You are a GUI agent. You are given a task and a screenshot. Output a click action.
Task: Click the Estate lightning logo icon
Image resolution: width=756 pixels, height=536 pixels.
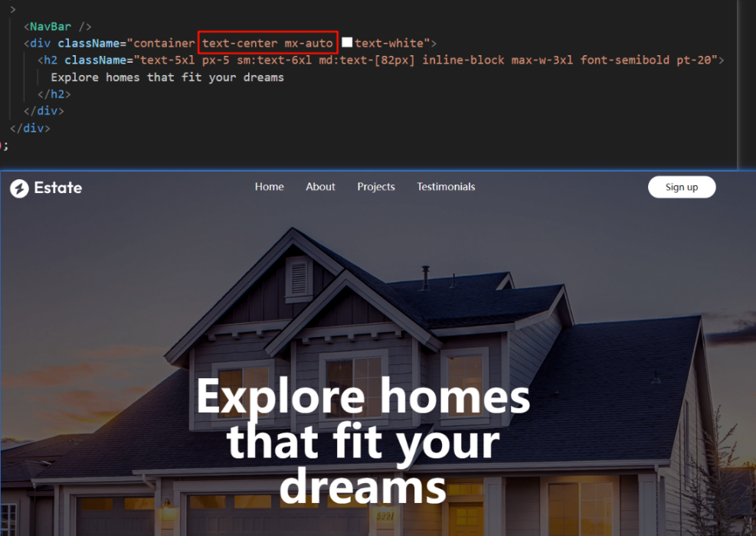pos(19,188)
